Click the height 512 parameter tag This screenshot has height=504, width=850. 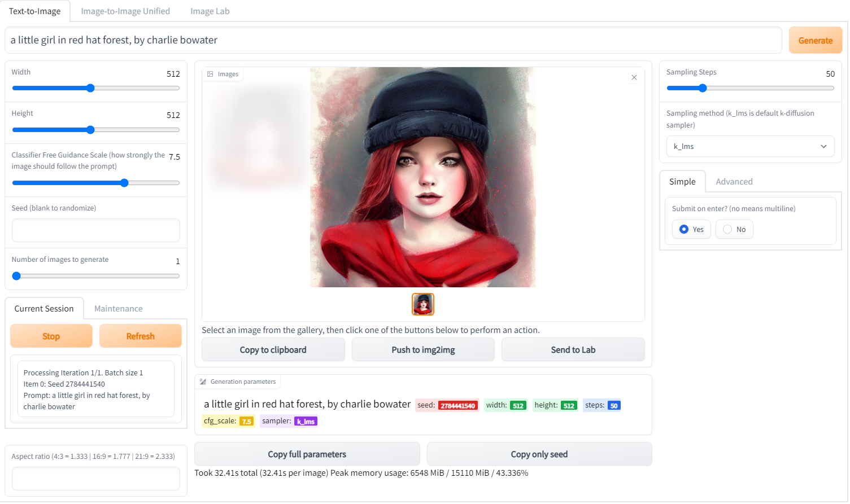[555, 405]
